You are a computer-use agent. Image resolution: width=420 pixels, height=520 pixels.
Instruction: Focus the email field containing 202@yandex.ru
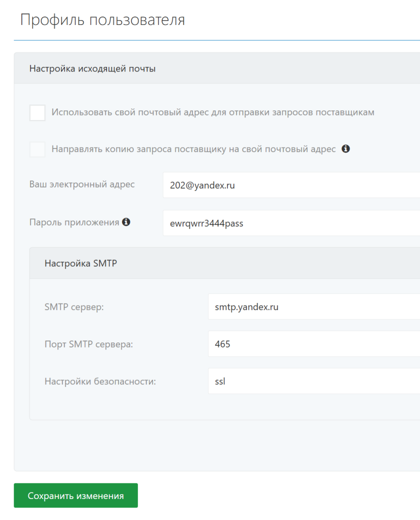point(291,185)
